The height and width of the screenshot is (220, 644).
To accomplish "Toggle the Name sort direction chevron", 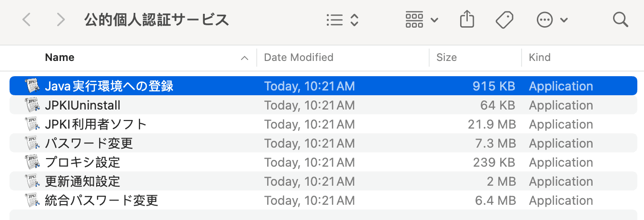I will tap(244, 58).
